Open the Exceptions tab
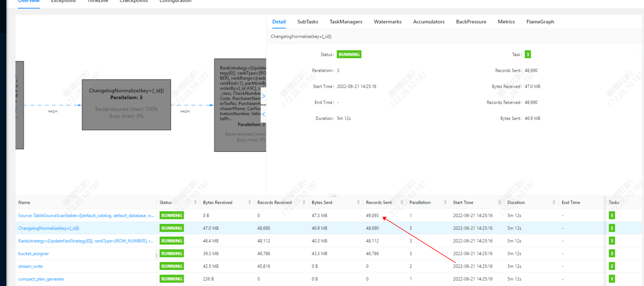 [x=63, y=1]
